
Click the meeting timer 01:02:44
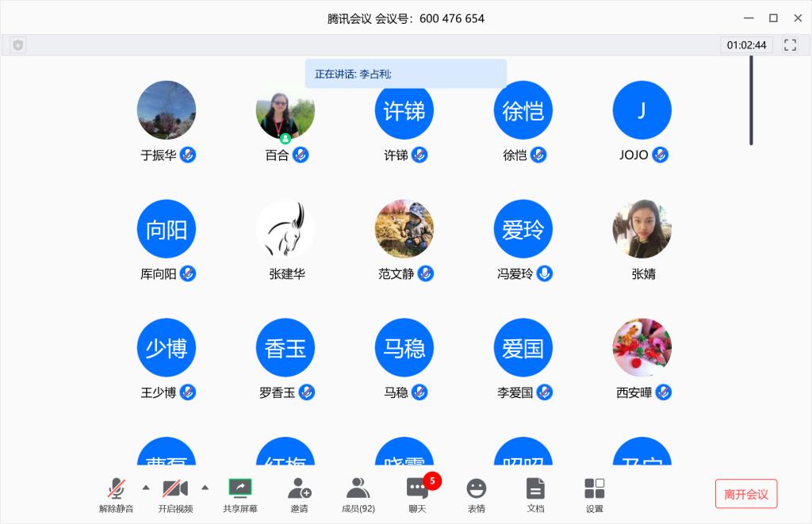746,45
